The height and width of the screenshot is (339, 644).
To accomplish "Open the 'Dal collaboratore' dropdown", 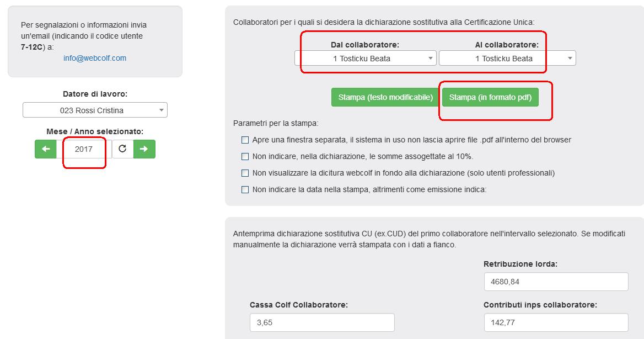I will coord(365,59).
